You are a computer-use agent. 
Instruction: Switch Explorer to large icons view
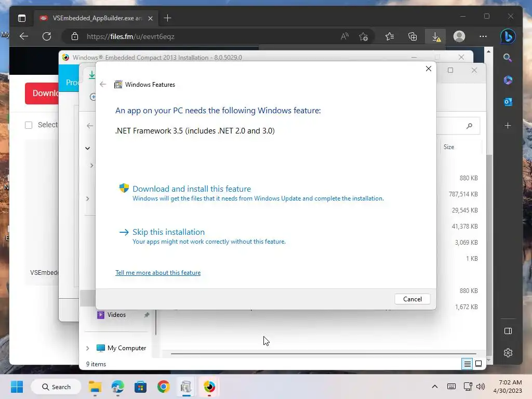click(478, 364)
